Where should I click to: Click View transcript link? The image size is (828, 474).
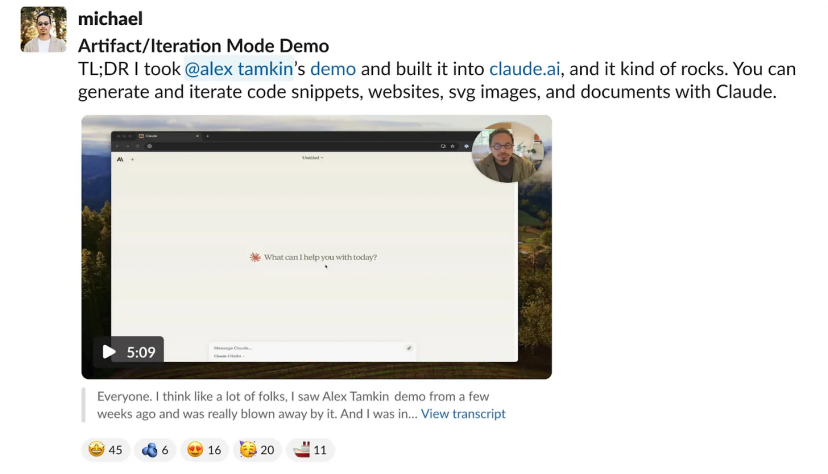[x=463, y=414]
